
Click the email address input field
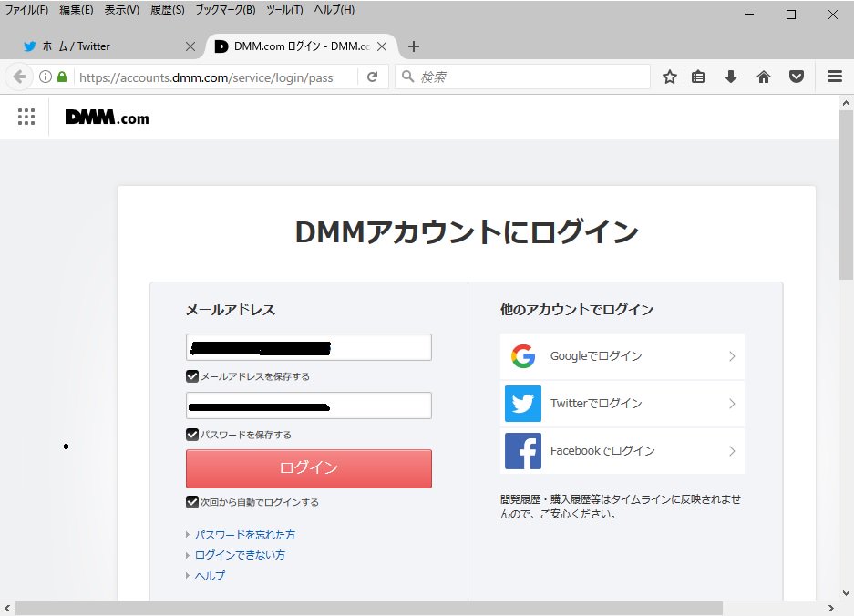click(x=309, y=347)
